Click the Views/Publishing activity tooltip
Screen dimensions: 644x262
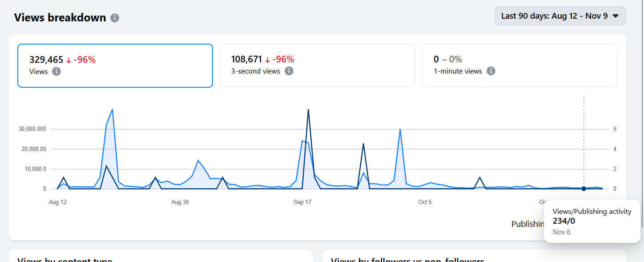tap(592, 221)
